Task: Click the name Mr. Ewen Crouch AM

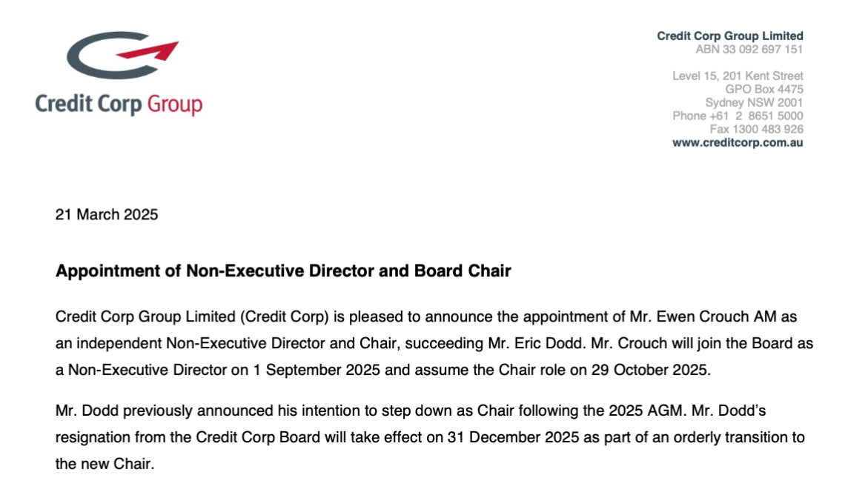Action: (x=703, y=316)
